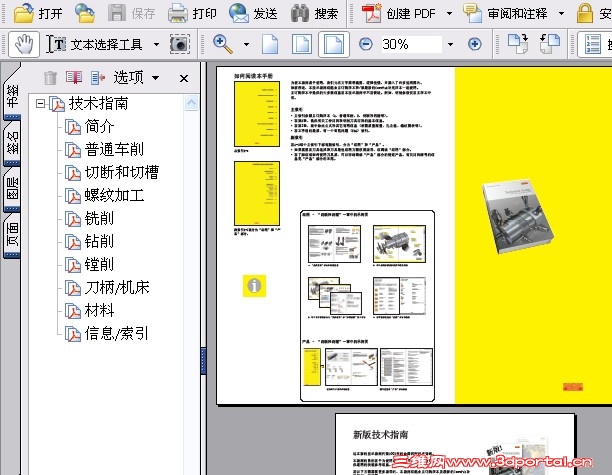Image resolution: width=612 pixels, height=475 pixels.
Task: Switch to the Layers (图层) tab
Action: (12, 188)
